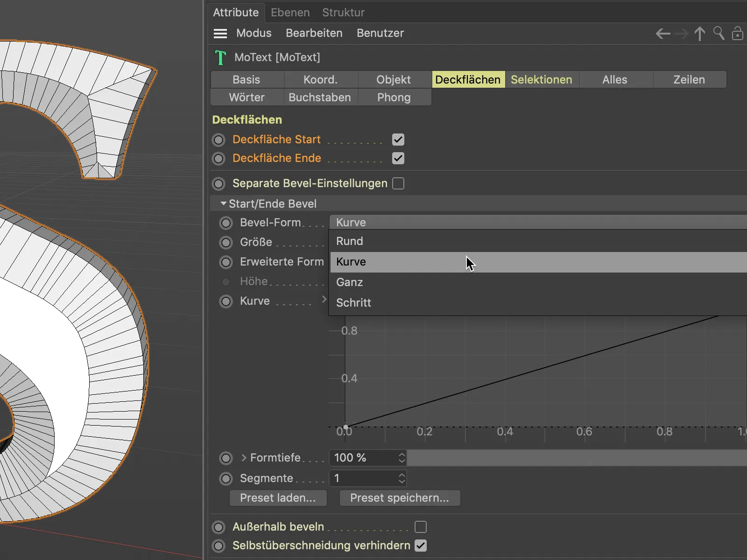Click animation dot for Segmente
The height and width of the screenshot is (560, 747).
(226, 479)
